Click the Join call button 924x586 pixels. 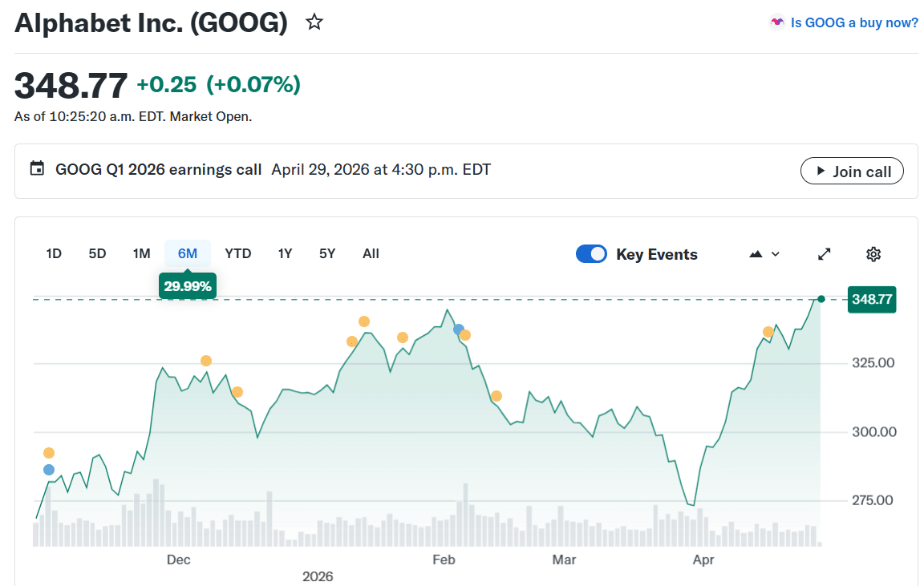852,172
